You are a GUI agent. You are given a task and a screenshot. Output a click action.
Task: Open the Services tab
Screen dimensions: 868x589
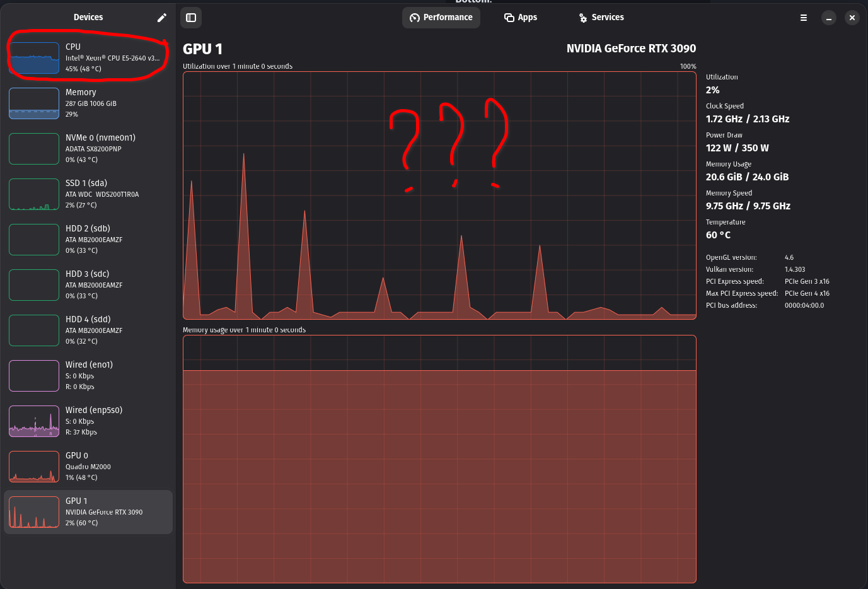click(x=601, y=18)
